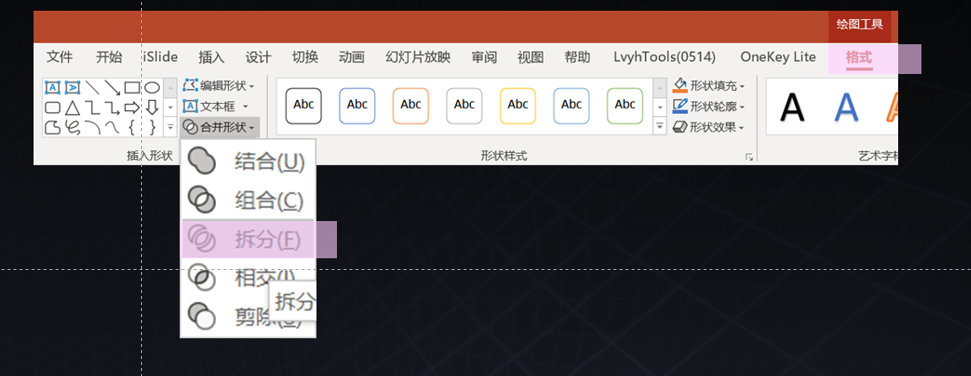Expand the full insert shapes gallery

(x=170, y=127)
